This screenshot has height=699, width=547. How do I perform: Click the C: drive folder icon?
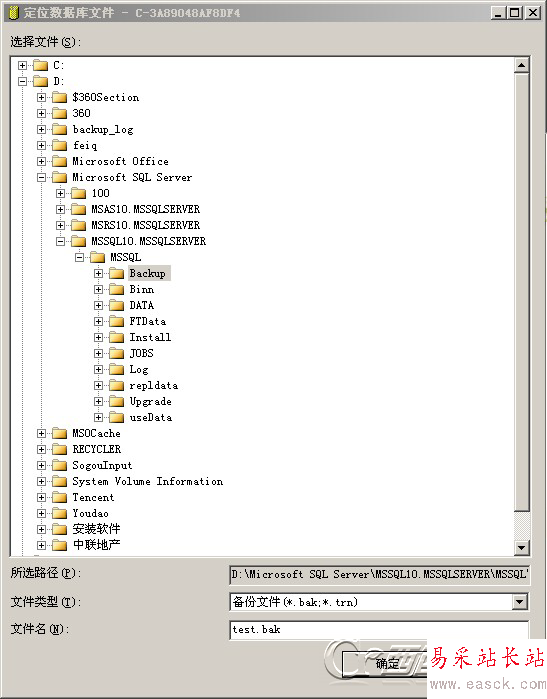41,66
